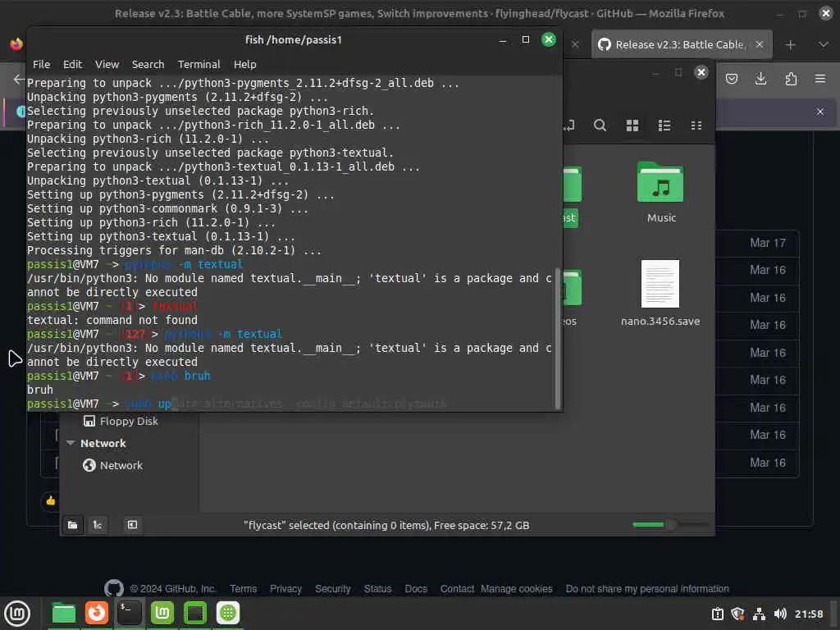Collapse the Network sidebar section
The height and width of the screenshot is (630, 840).
click(x=71, y=443)
